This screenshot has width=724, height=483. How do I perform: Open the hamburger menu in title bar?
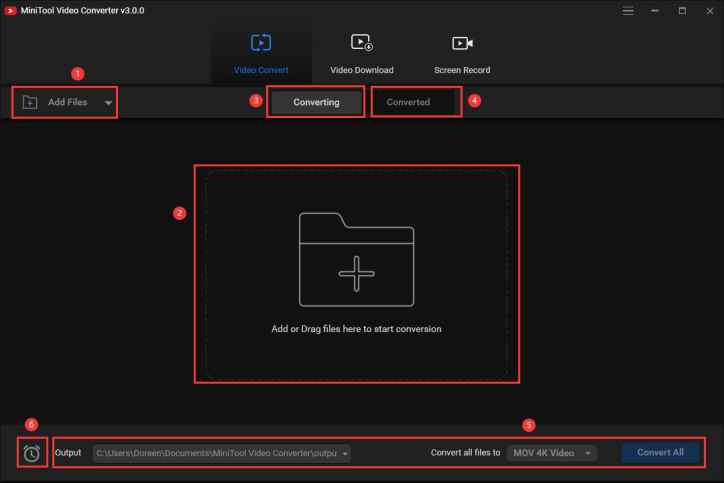(628, 11)
